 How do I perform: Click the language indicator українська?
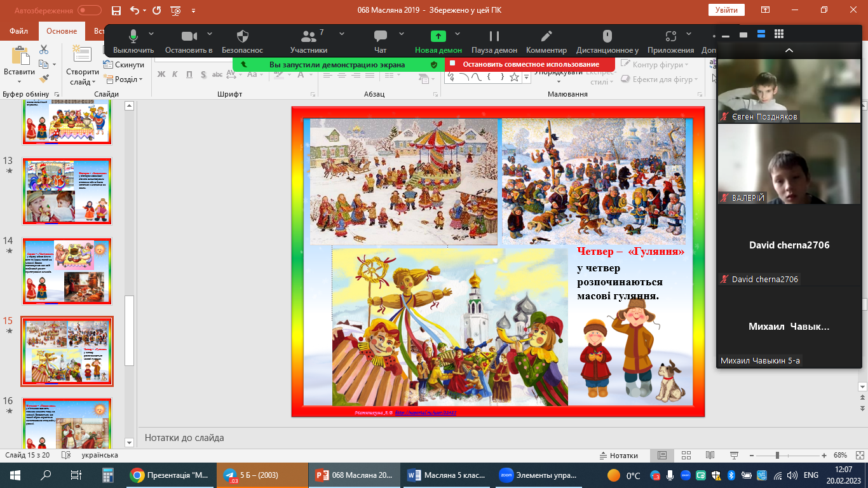[100, 455]
